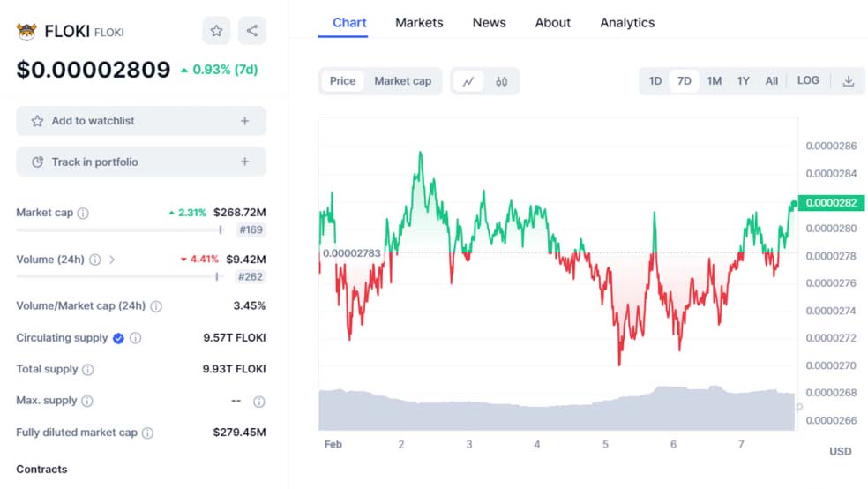
Task: Click the star favorite icon beside FLOKI
Action: point(216,31)
